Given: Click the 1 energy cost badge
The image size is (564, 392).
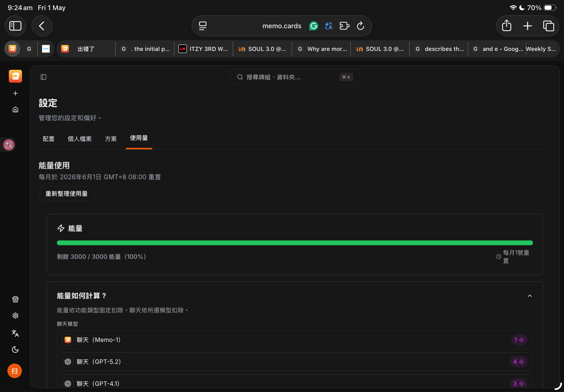Looking at the screenshot, I should tap(519, 340).
